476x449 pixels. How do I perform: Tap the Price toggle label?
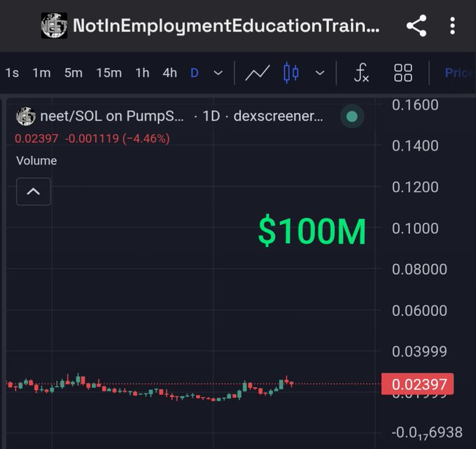pos(459,73)
